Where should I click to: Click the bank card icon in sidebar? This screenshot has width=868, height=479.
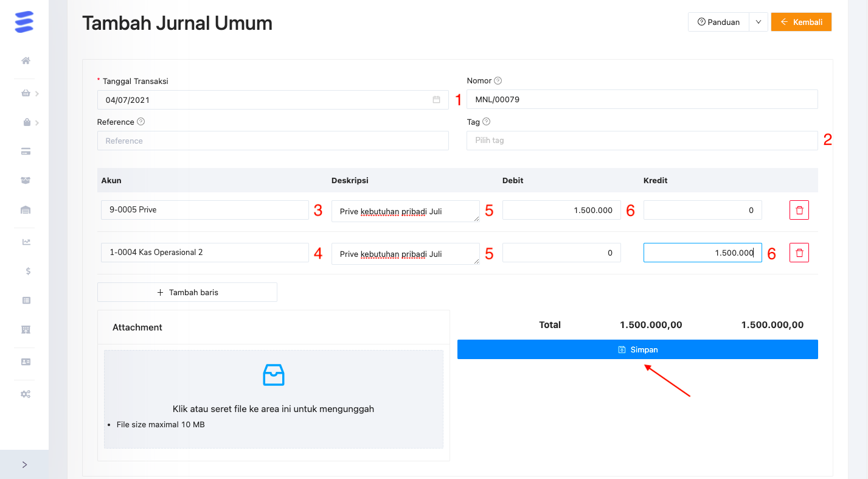tap(25, 151)
